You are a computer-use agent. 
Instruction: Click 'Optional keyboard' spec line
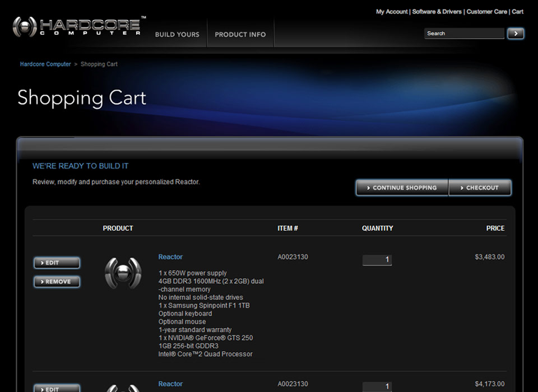point(185,314)
